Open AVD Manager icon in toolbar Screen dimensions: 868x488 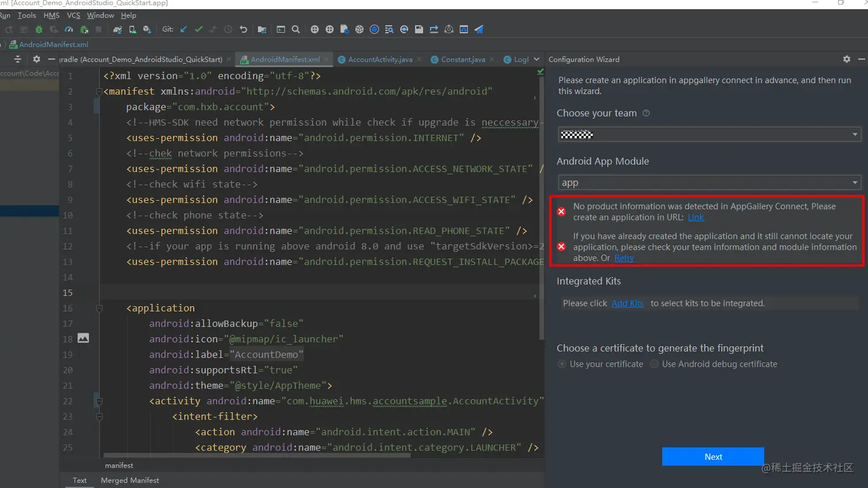133,29
